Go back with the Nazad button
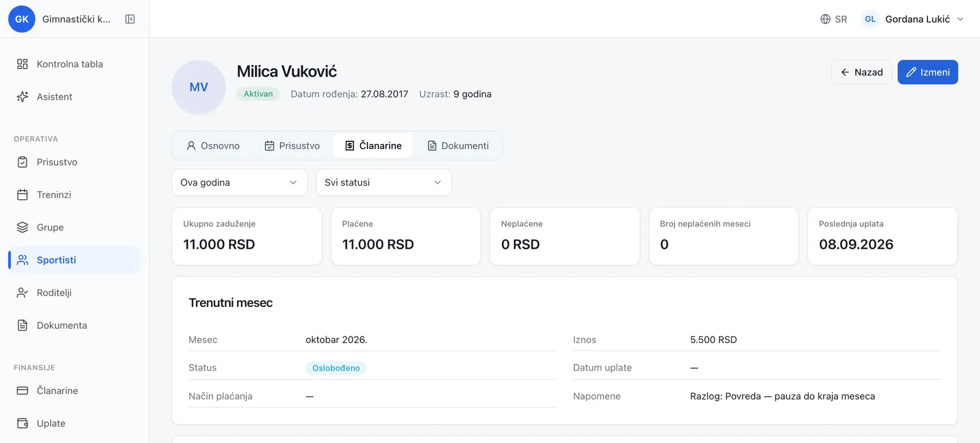 [861, 72]
